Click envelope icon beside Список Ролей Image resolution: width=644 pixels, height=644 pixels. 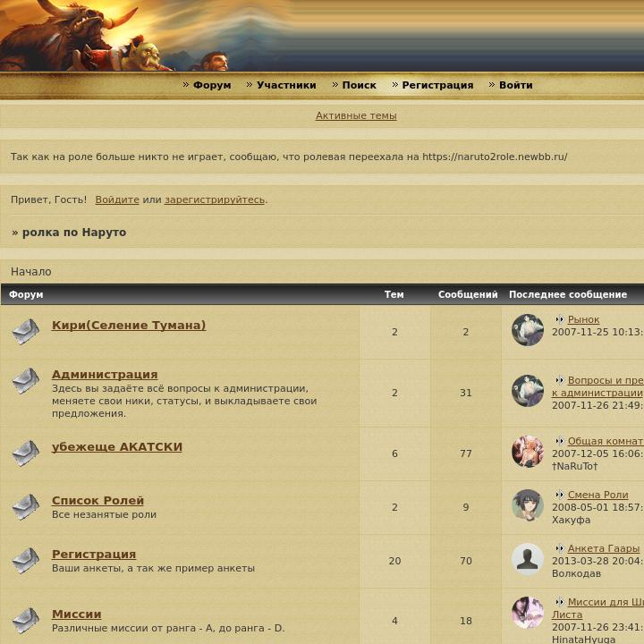26,507
